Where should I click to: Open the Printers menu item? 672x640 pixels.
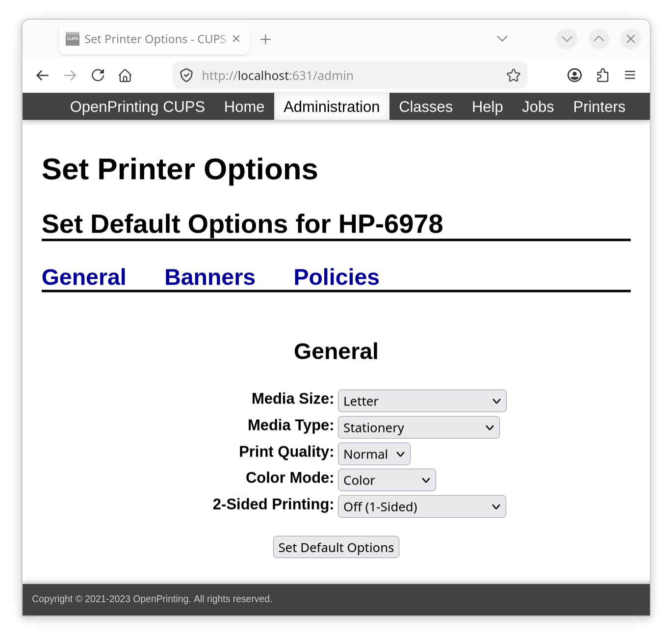click(598, 107)
